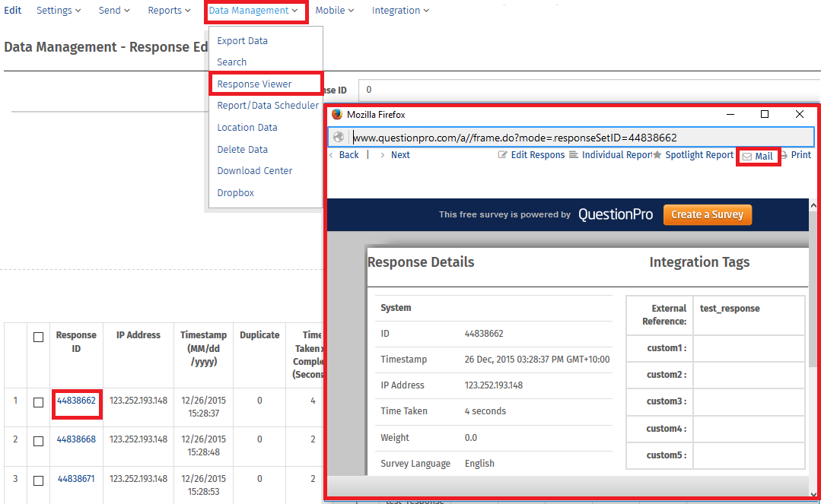Click the Edit Response pencil icon

(x=503, y=155)
